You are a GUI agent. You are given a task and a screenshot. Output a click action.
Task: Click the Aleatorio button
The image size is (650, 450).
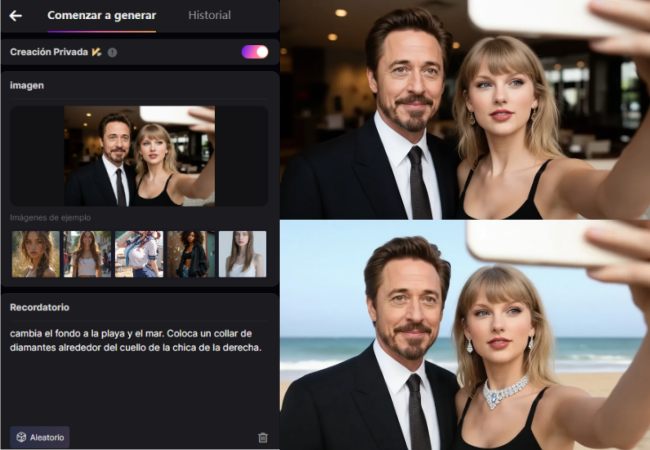click(40, 437)
